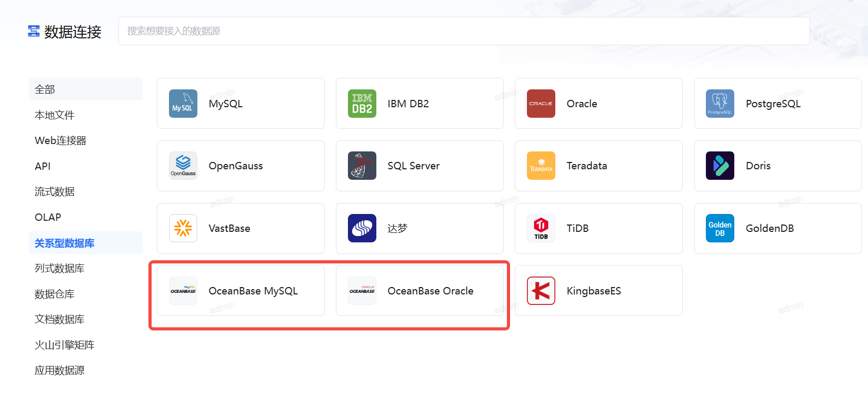
Task: Pick the VastBase label text
Action: (x=230, y=228)
